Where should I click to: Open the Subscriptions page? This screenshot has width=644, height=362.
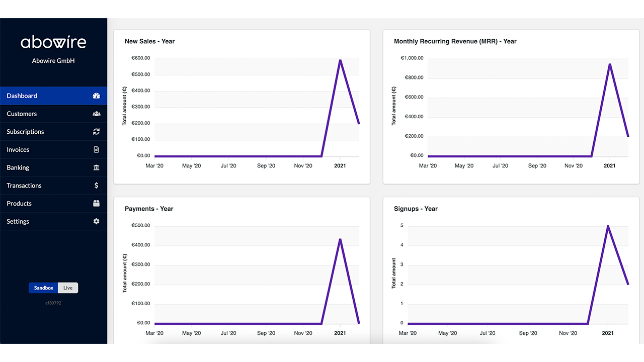[25, 132]
